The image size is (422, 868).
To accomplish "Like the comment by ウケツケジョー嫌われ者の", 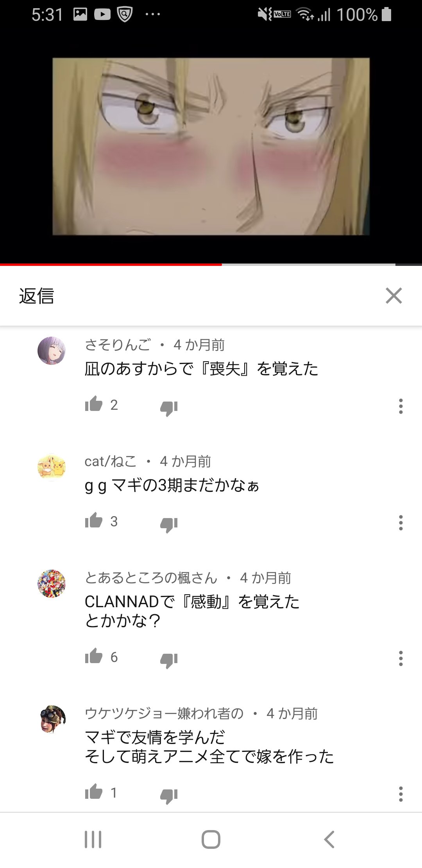I will pyautogui.click(x=93, y=792).
